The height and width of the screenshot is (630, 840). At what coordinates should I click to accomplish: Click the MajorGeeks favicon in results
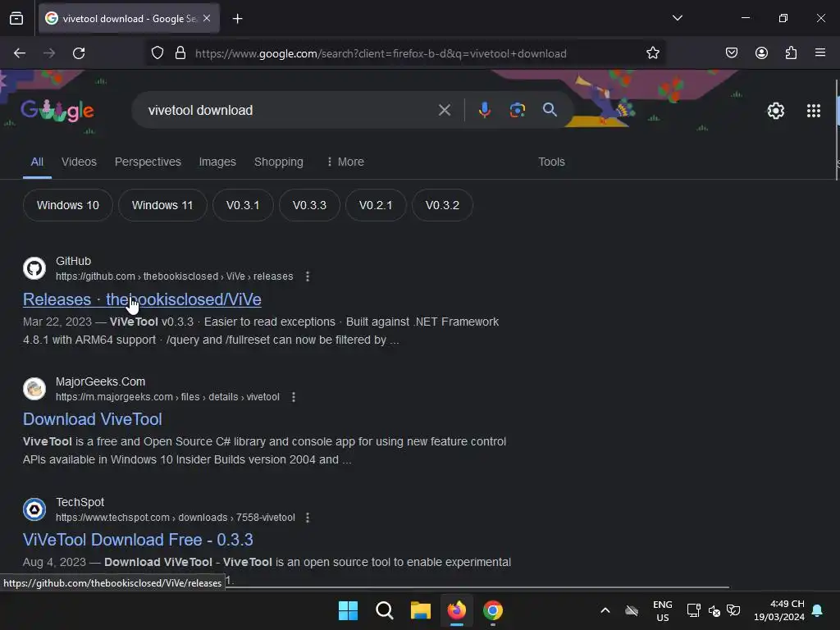[34, 389]
